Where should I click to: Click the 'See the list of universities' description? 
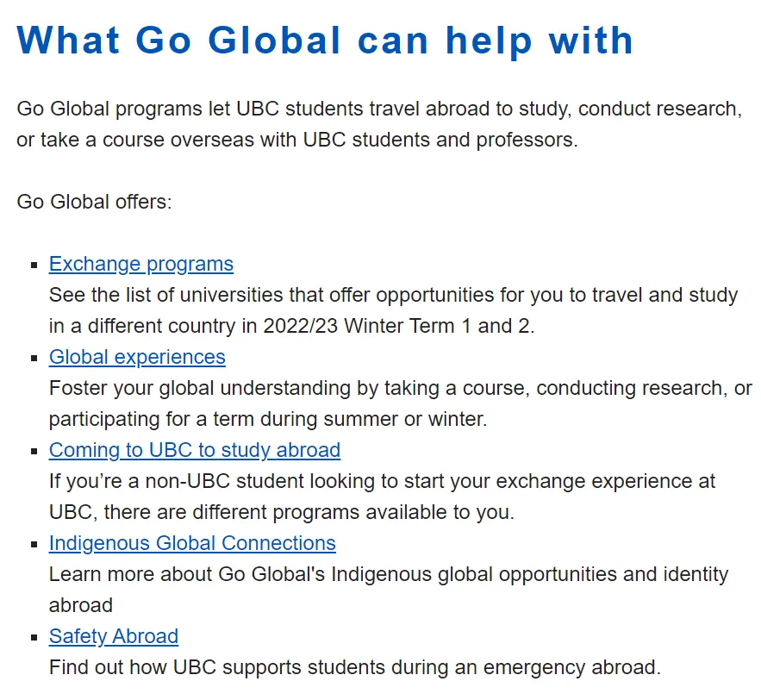(393, 295)
